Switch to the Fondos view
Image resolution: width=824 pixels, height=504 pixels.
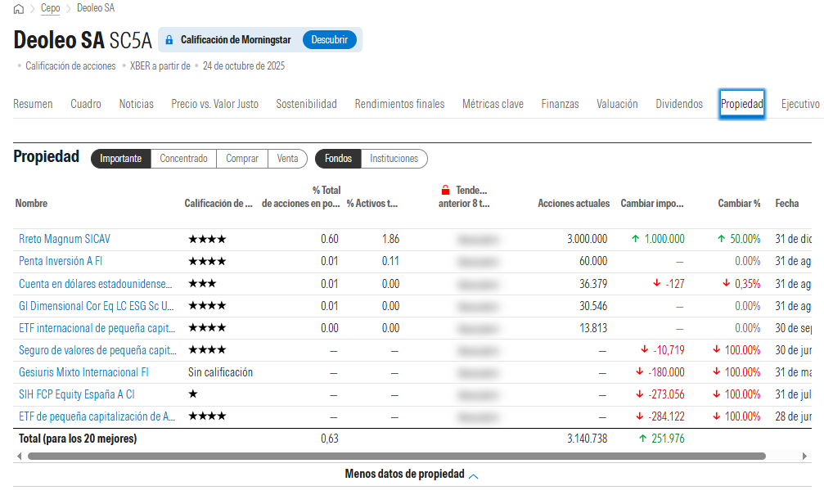click(338, 159)
